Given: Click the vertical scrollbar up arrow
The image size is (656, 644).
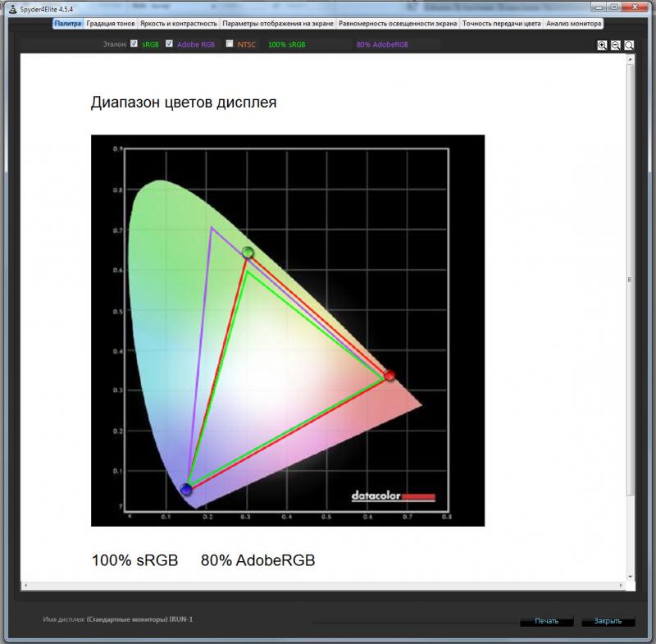Looking at the screenshot, I should pos(630,60).
